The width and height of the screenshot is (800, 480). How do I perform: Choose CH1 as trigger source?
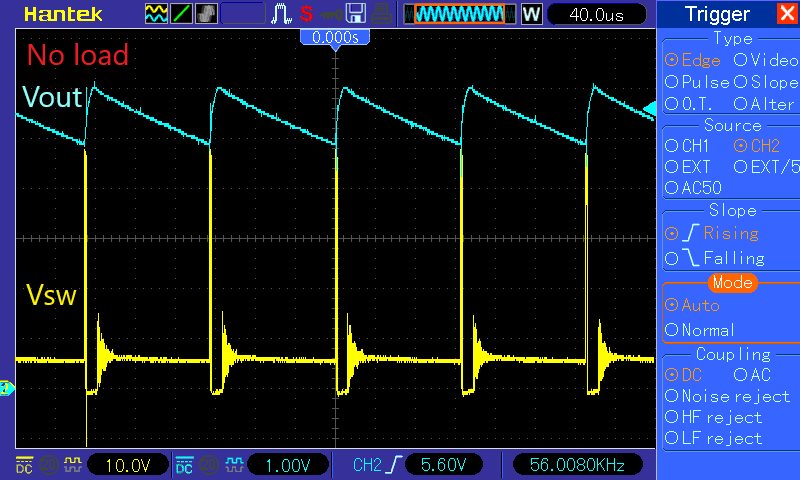[x=687, y=146]
